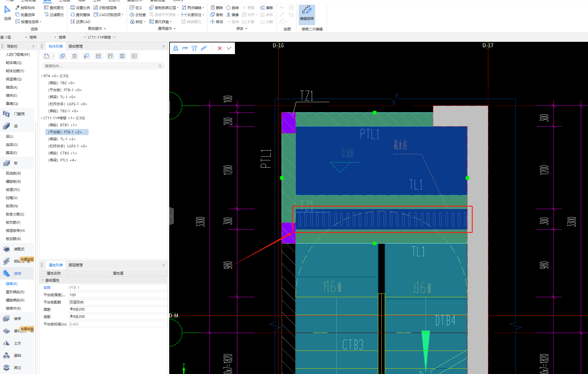Open 查找图元 find element tool
Viewport: 588px width, 374px height.
[54, 8]
